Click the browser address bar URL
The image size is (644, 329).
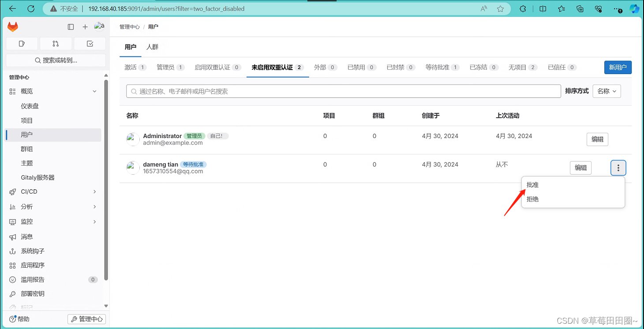(x=166, y=9)
